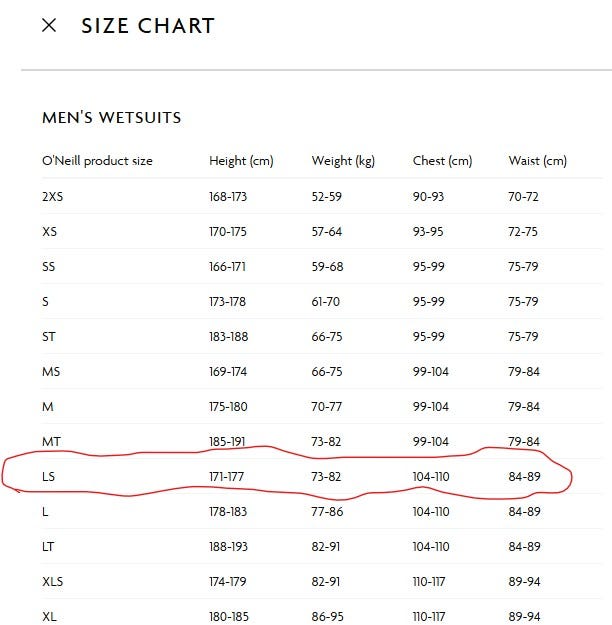Click the Weight (kg) column header
Image resolution: width=612 pixels, height=625 pixels.
[343, 161]
